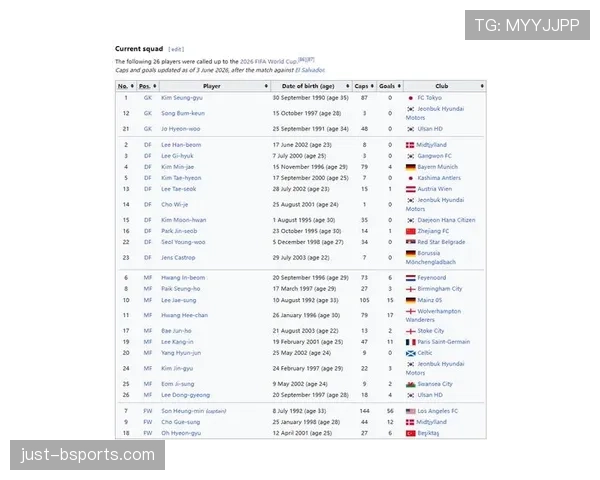Open Hwang Hee-chan player link
600x480 pixels.
click(184, 315)
